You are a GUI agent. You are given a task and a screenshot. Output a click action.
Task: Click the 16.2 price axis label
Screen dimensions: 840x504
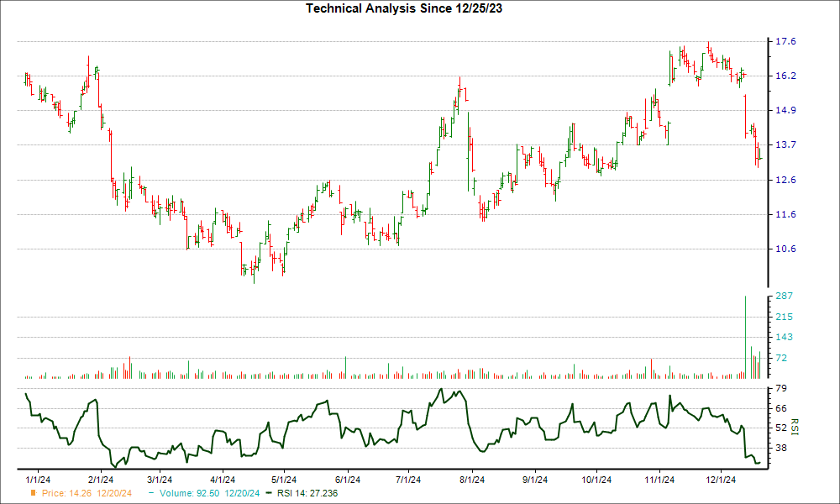(785, 76)
